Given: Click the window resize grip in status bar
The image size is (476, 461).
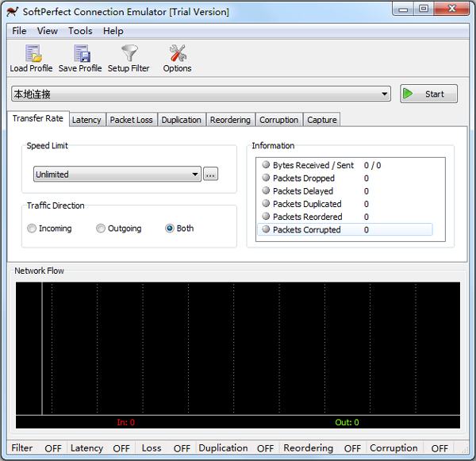Looking at the screenshot, I should point(465,450).
